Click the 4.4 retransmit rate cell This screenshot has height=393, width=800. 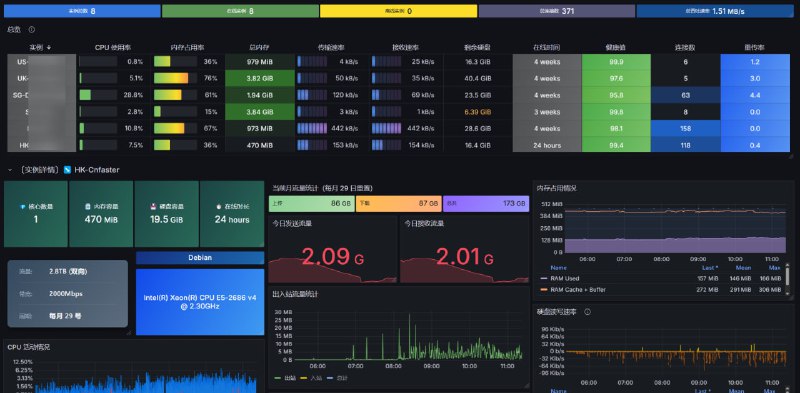pyautogui.click(x=755, y=95)
